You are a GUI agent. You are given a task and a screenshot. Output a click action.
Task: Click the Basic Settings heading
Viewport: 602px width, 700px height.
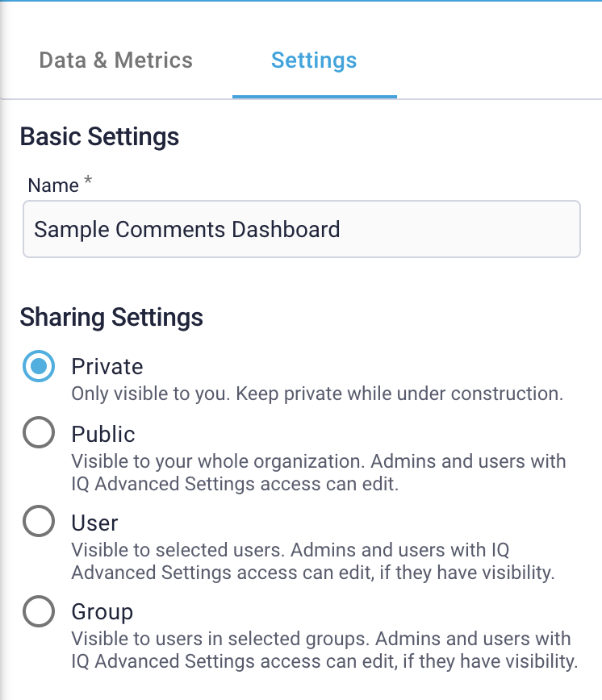pos(99,136)
